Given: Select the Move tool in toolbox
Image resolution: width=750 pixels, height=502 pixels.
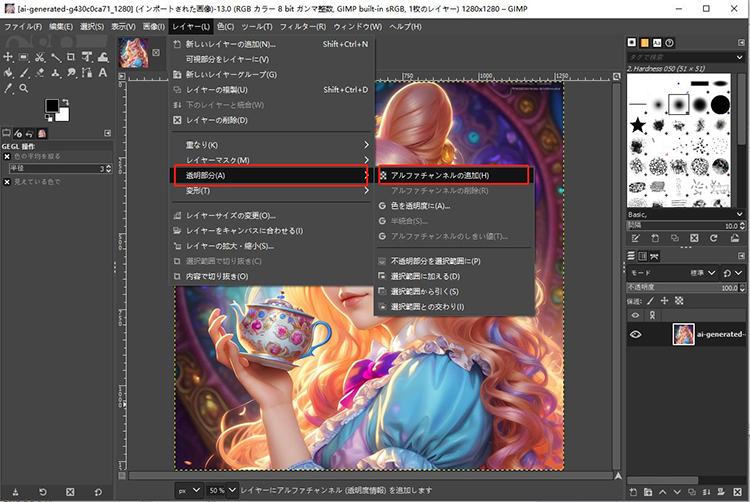Looking at the screenshot, I should click(8, 57).
